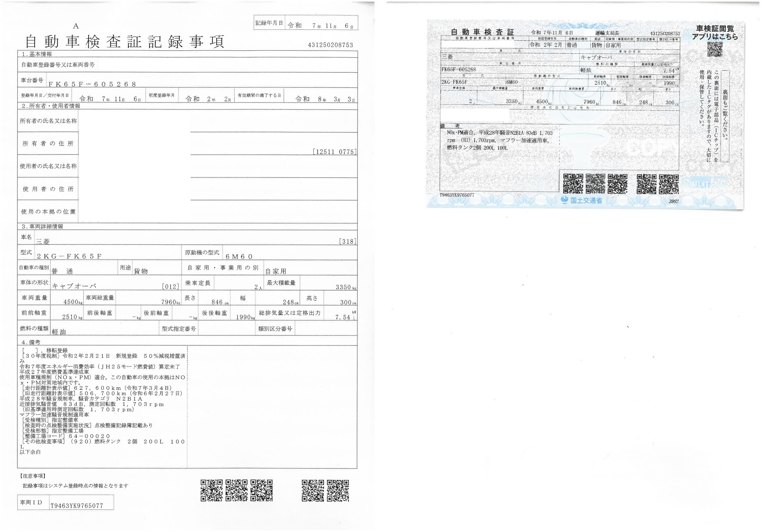This screenshot has height=532, width=761.
Task: Click the bracketed code 12511 0775
Action: tap(334, 152)
